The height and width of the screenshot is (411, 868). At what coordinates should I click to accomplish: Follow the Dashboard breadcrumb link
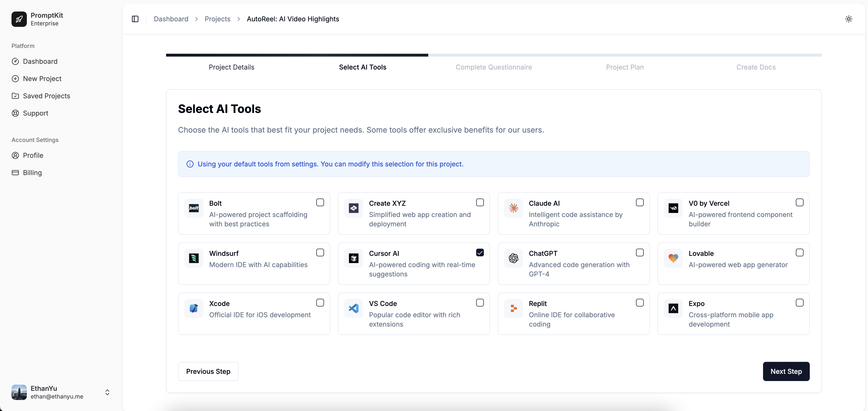click(171, 19)
